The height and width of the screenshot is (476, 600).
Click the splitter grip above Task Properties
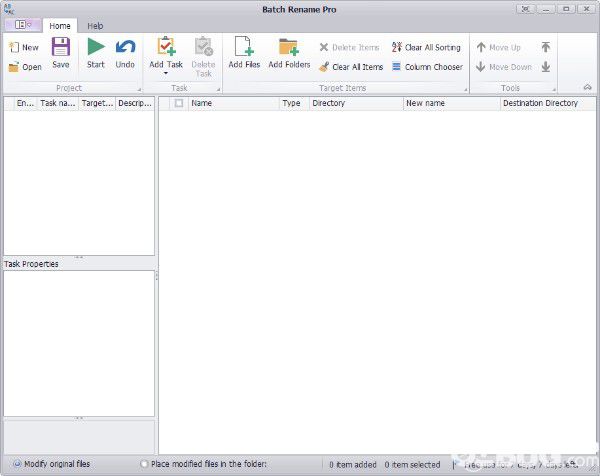click(79, 257)
